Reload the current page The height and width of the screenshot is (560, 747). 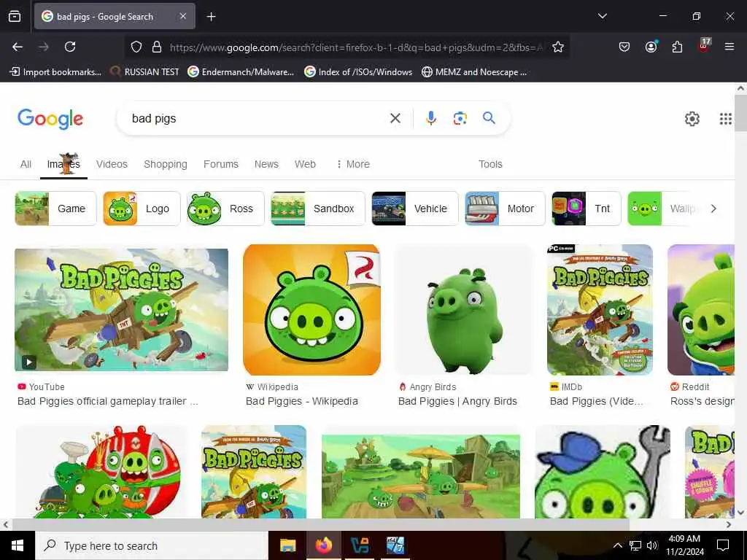pos(70,47)
